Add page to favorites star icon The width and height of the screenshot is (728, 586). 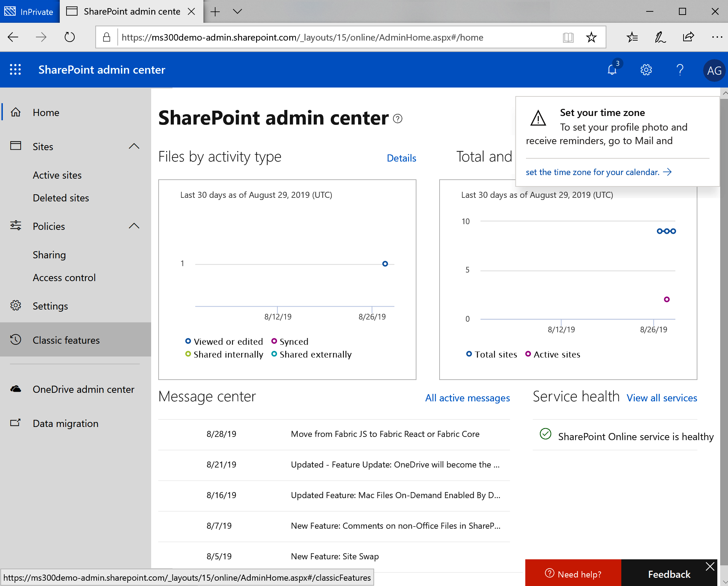click(x=591, y=37)
